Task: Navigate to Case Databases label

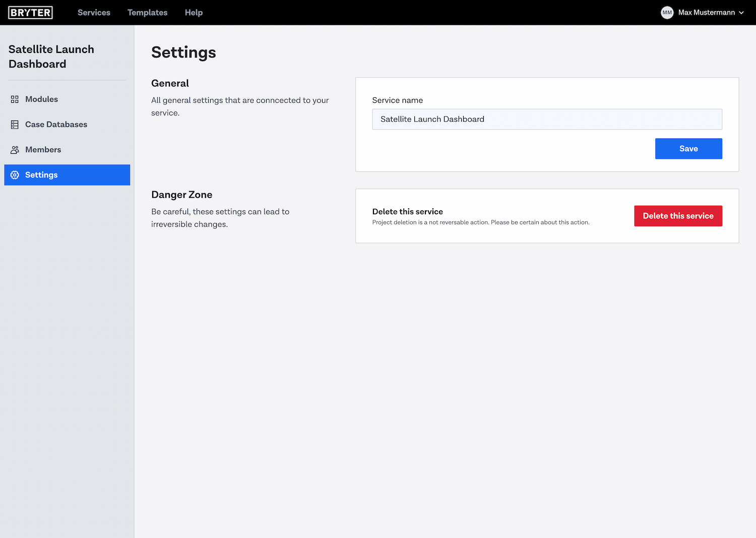Action: point(56,125)
